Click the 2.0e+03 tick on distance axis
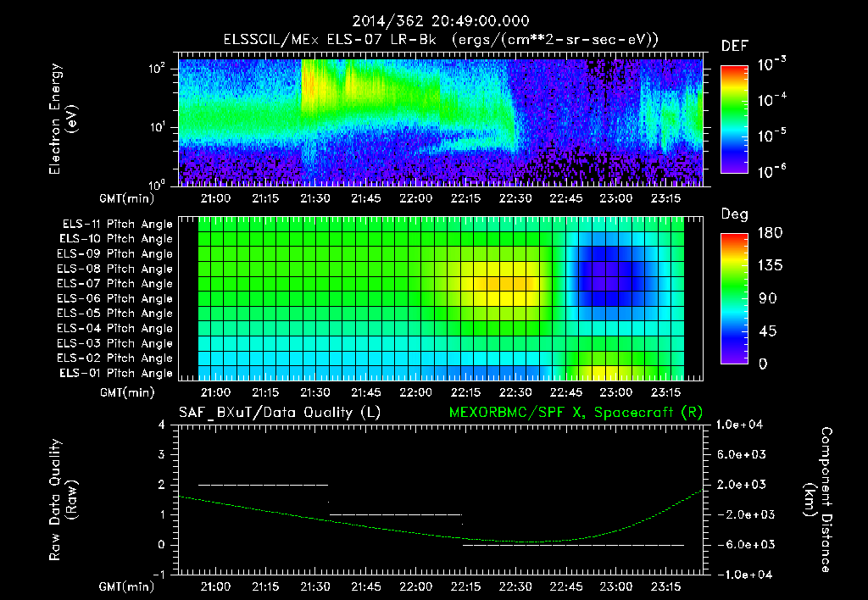This screenshot has height=600, width=868. tap(741, 485)
